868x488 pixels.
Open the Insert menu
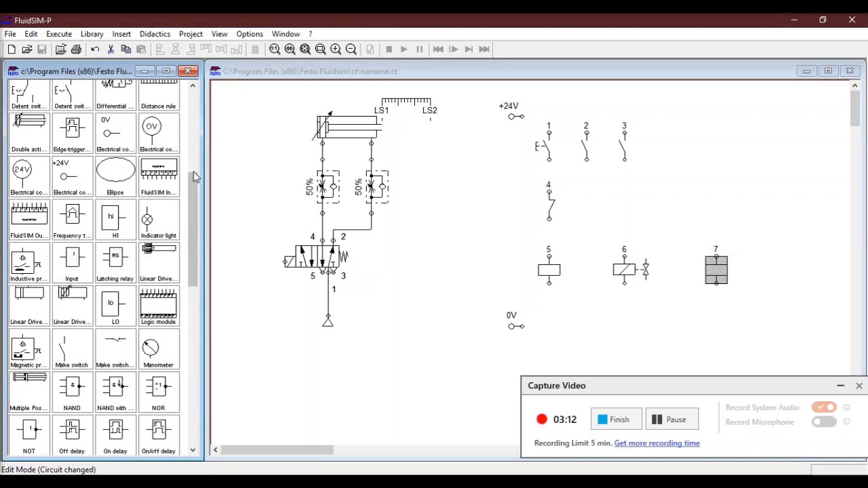[x=121, y=34]
